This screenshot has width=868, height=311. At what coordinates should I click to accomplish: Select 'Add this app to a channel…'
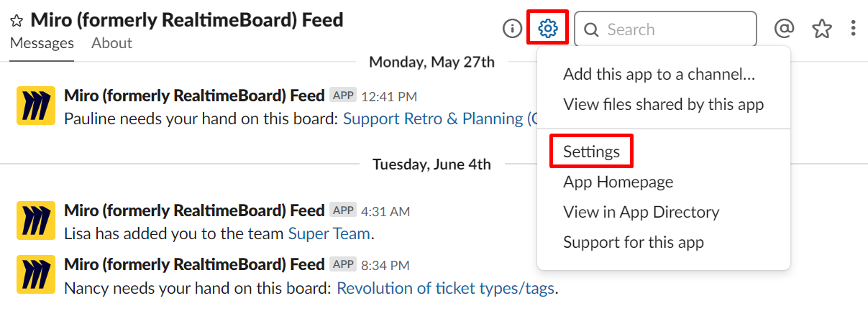click(659, 74)
